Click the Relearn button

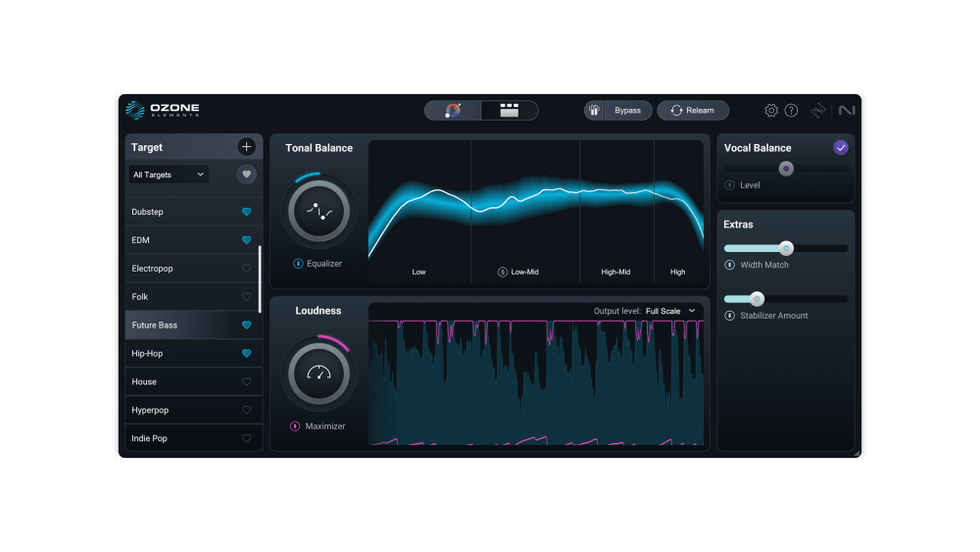point(693,111)
